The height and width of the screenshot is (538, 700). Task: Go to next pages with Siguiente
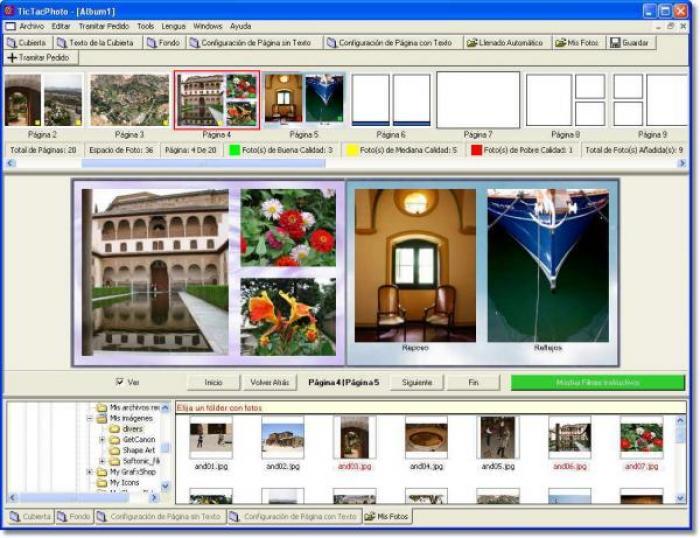[x=417, y=383]
